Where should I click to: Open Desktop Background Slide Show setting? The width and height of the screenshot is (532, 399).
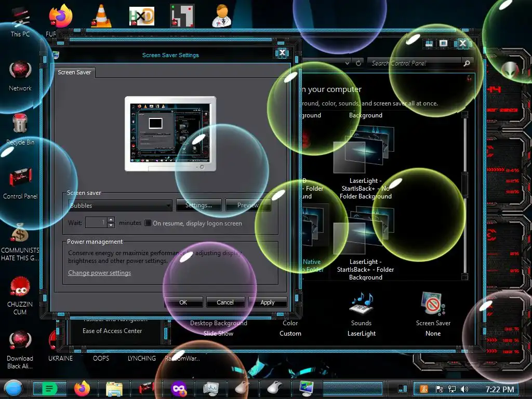[x=219, y=328]
